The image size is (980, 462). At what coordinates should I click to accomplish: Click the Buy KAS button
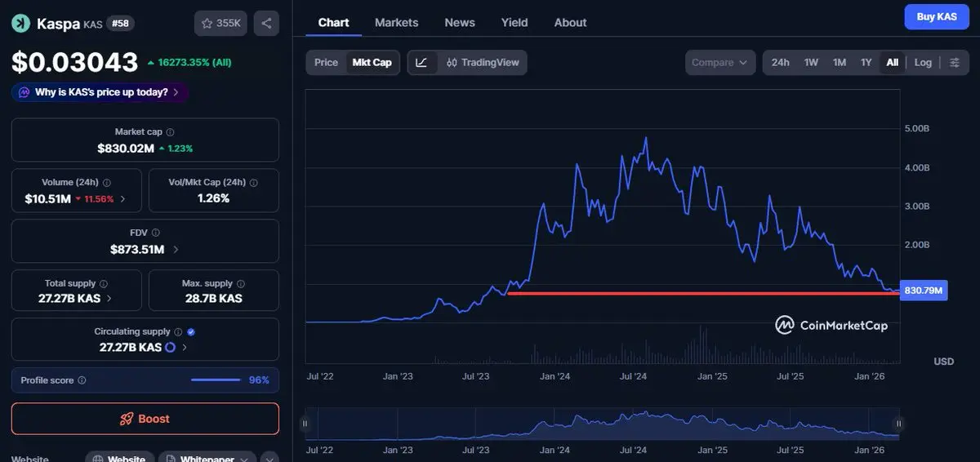point(936,16)
